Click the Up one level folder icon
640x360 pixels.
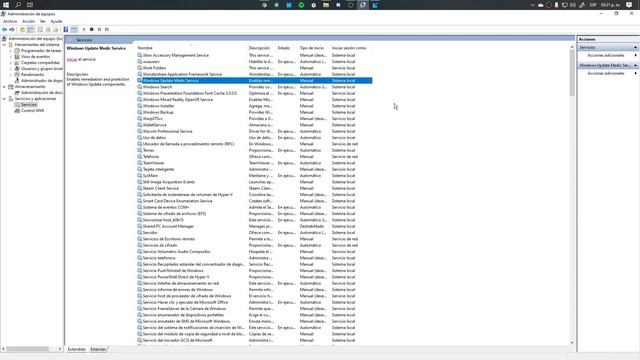[x=22, y=29]
